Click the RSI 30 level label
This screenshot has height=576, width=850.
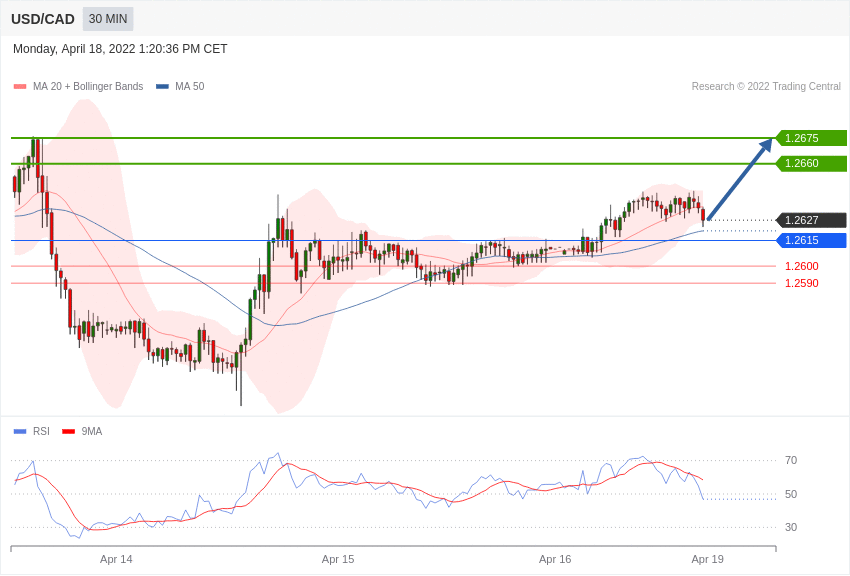point(791,527)
